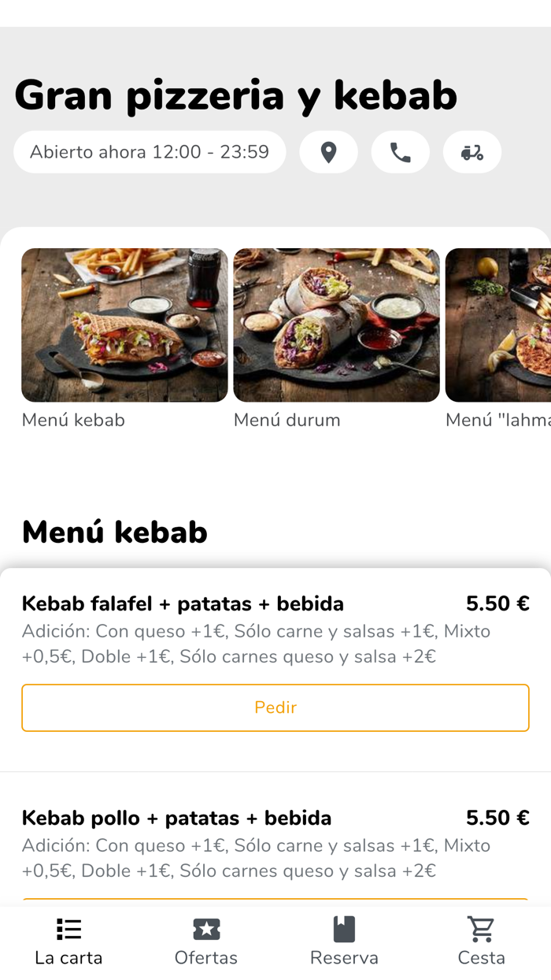Image resolution: width=551 pixels, height=980 pixels.
Task: Open the Menú kebab photo
Action: click(124, 325)
